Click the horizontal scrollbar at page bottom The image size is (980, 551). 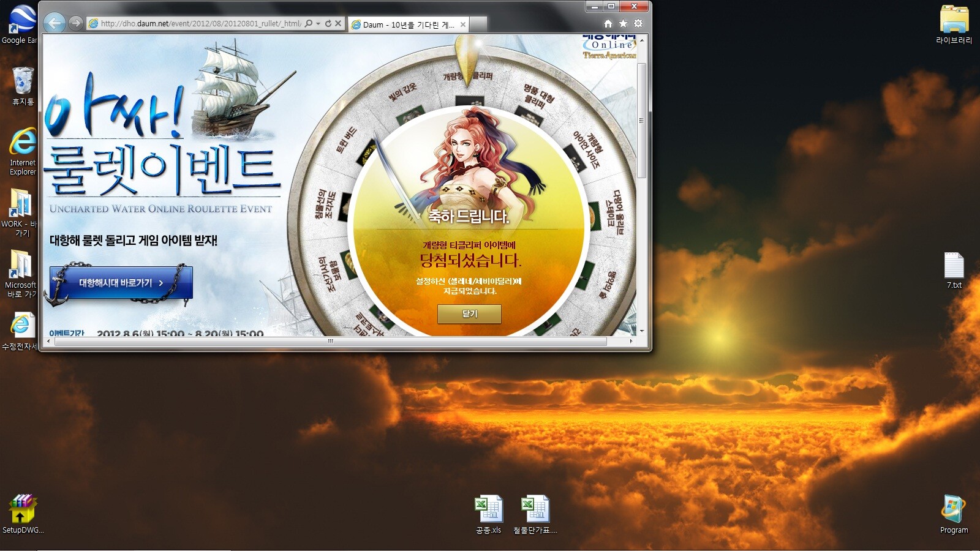331,341
